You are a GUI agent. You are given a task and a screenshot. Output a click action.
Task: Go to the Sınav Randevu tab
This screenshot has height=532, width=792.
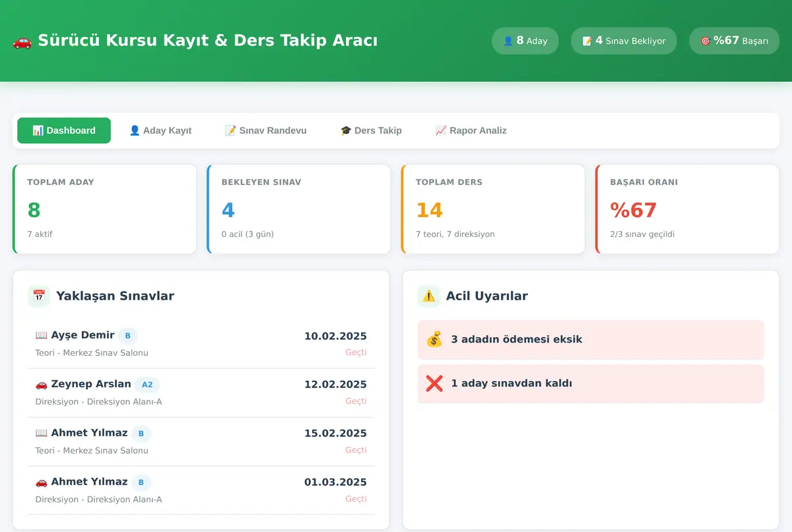click(x=266, y=131)
